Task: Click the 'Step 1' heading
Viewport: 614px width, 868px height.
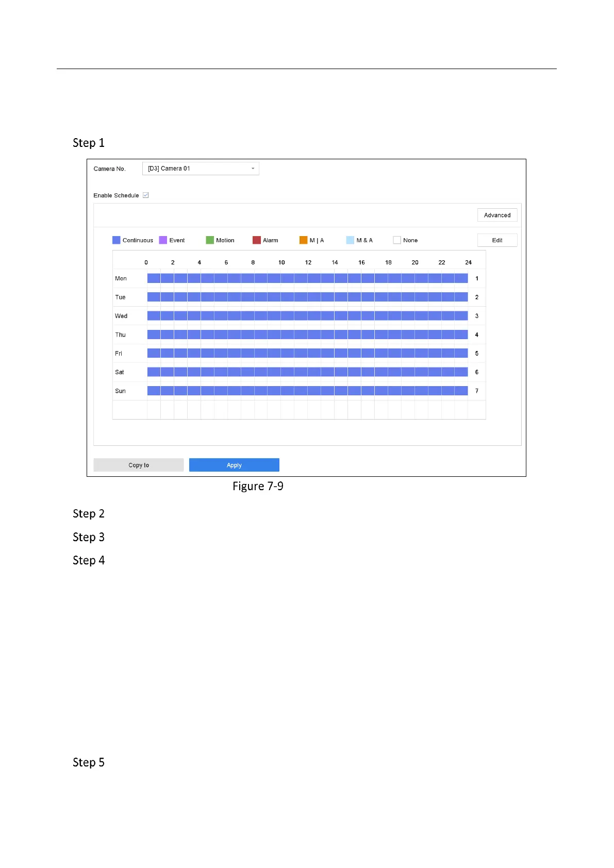Action: click(x=89, y=143)
